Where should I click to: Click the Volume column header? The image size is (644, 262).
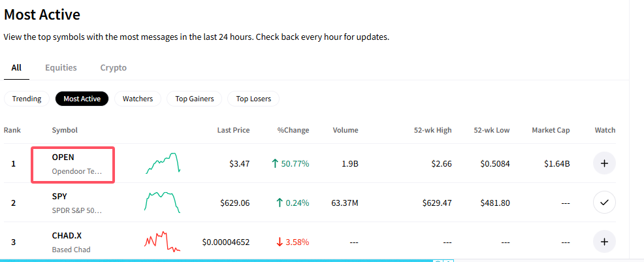click(346, 130)
